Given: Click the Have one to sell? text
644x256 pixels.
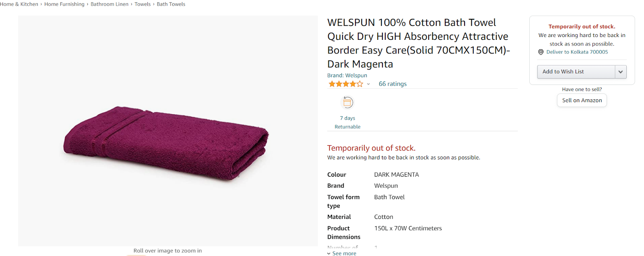Looking at the screenshot, I should 582,89.
